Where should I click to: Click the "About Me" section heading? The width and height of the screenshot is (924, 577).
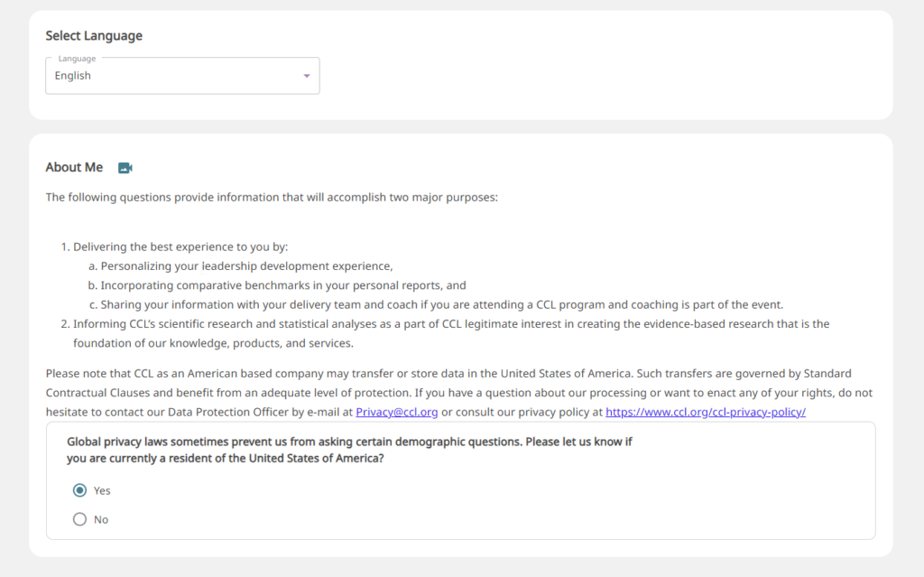[74, 167]
